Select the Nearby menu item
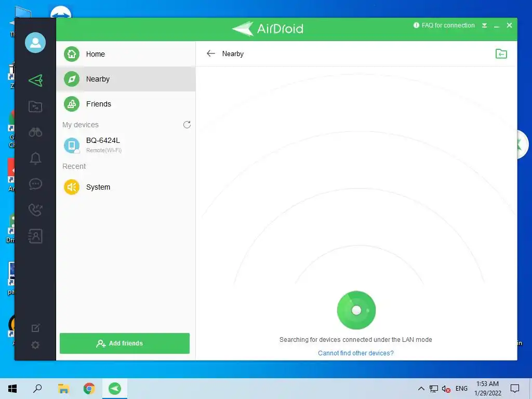The image size is (532, 399). (126, 79)
